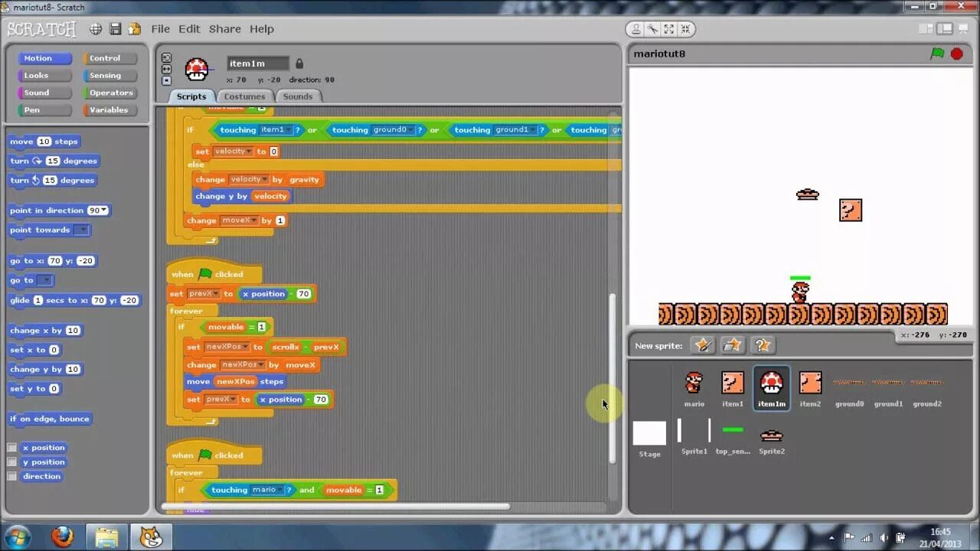Open the language globe icon
This screenshot has height=551, width=980.
(x=96, y=29)
